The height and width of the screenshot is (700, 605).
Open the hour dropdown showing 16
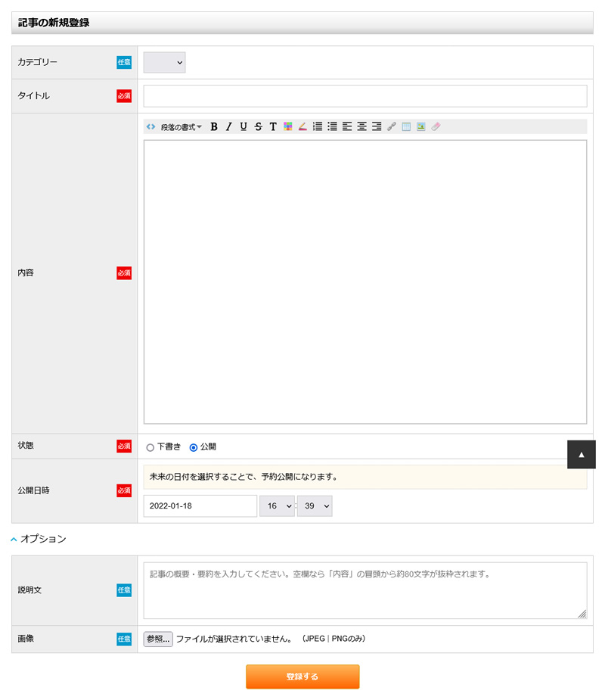pyautogui.click(x=277, y=506)
